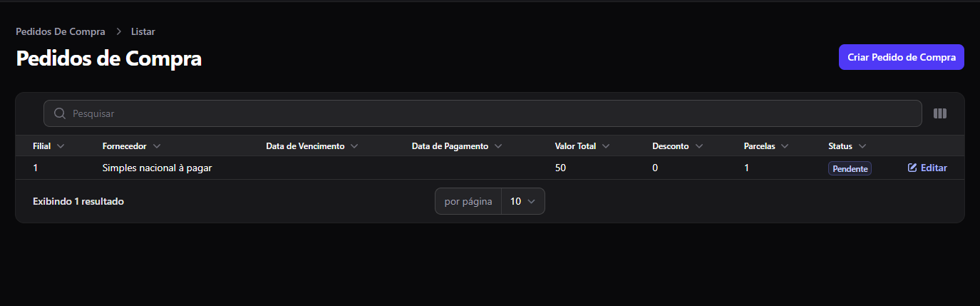Click the breadcrumb separator chevron
This screenshot has height=306, width=980.
pos(118,31)
